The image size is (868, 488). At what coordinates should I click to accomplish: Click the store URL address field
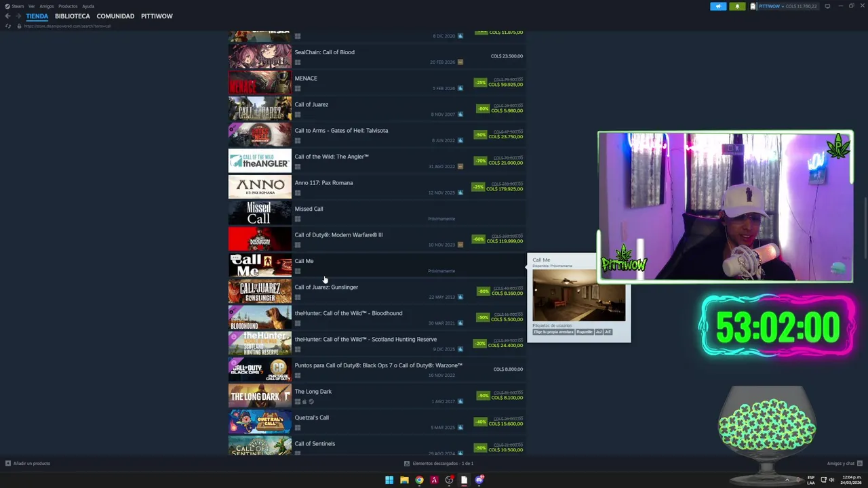point(68,26)
